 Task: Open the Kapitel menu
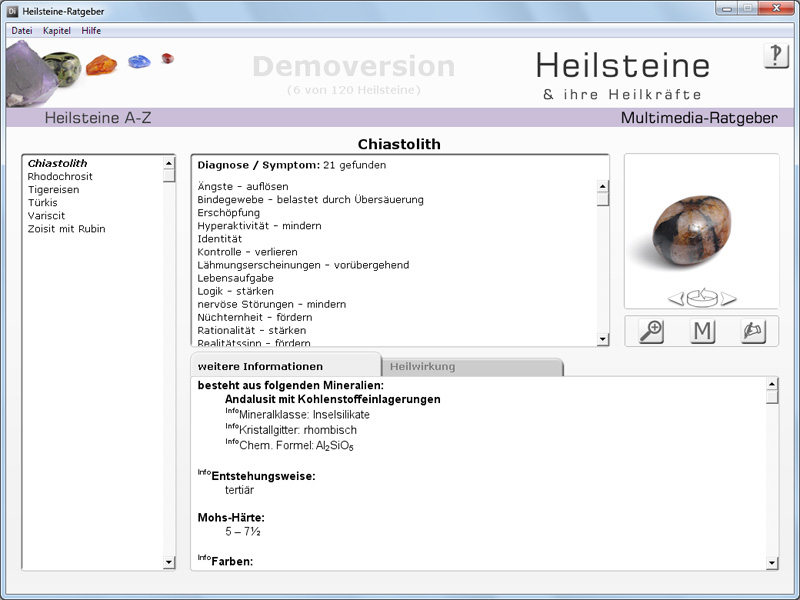(57, 31)
